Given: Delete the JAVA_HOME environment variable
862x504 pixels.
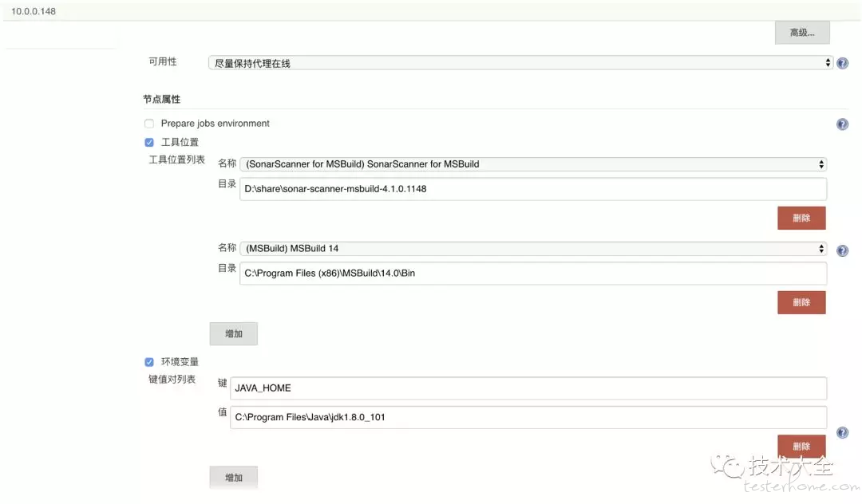Looking at the screenshot, I should [x=801, y=446].
